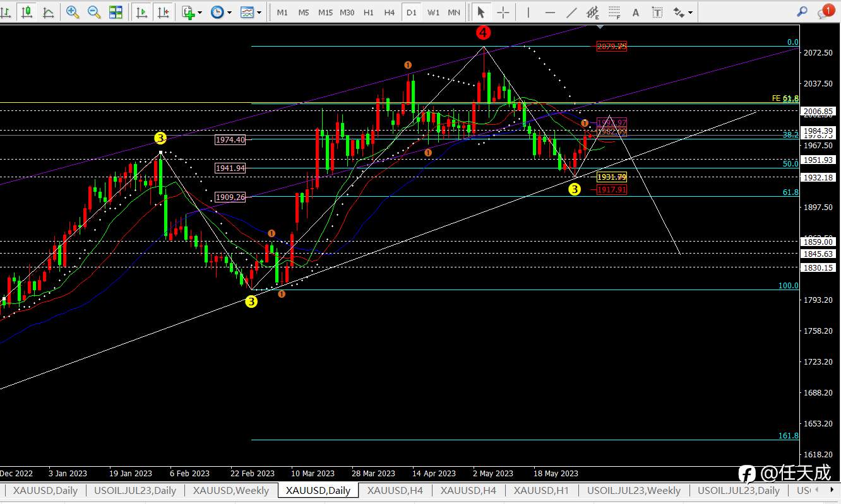Switch chart to line chart mode
The image size is (841, 504).
(x=48, y=12)
